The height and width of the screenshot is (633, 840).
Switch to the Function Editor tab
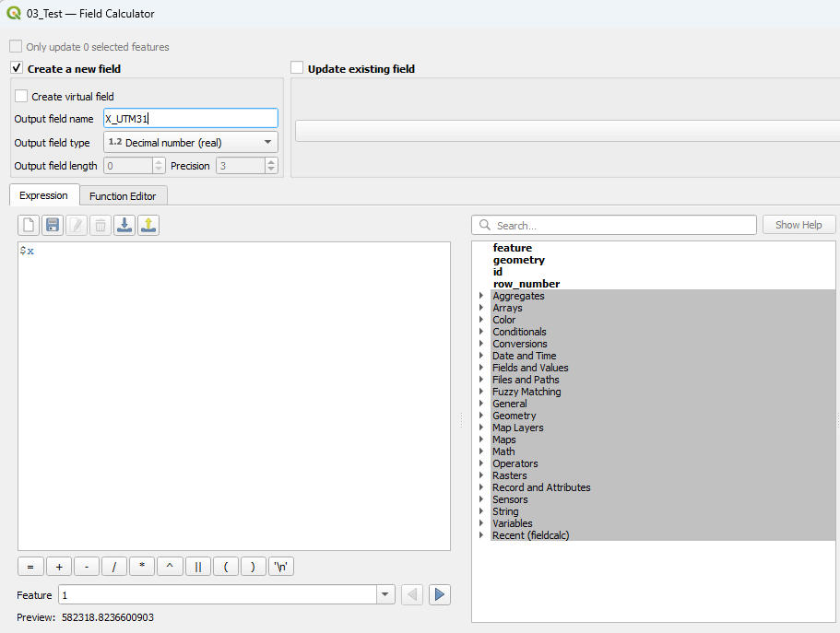[123, 196]
